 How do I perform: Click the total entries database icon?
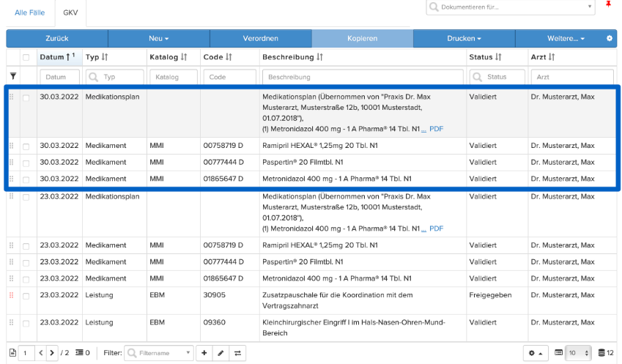coord(601,352)
